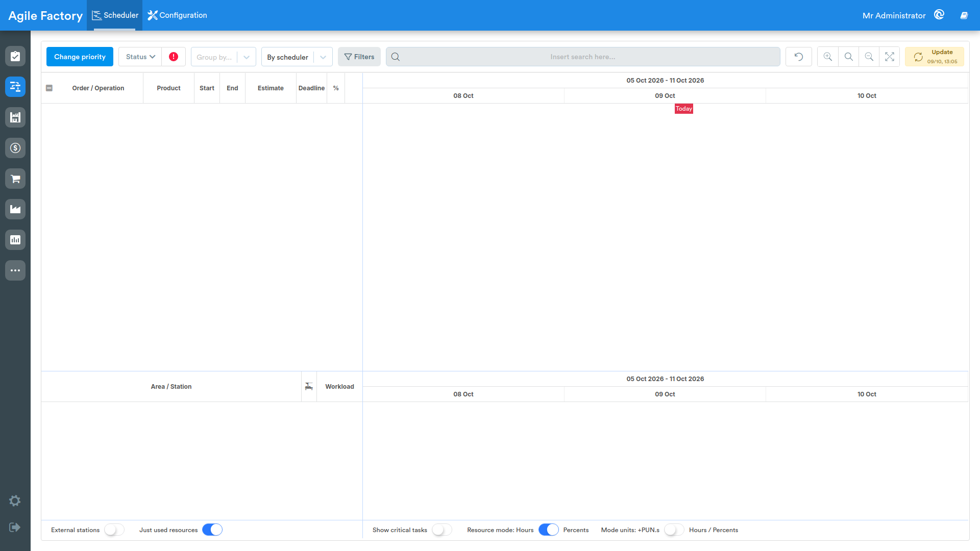Click the fit-to-screen expand icon
Image resolution: width=980 pixels, height=551 pixels.
(890, 57)
